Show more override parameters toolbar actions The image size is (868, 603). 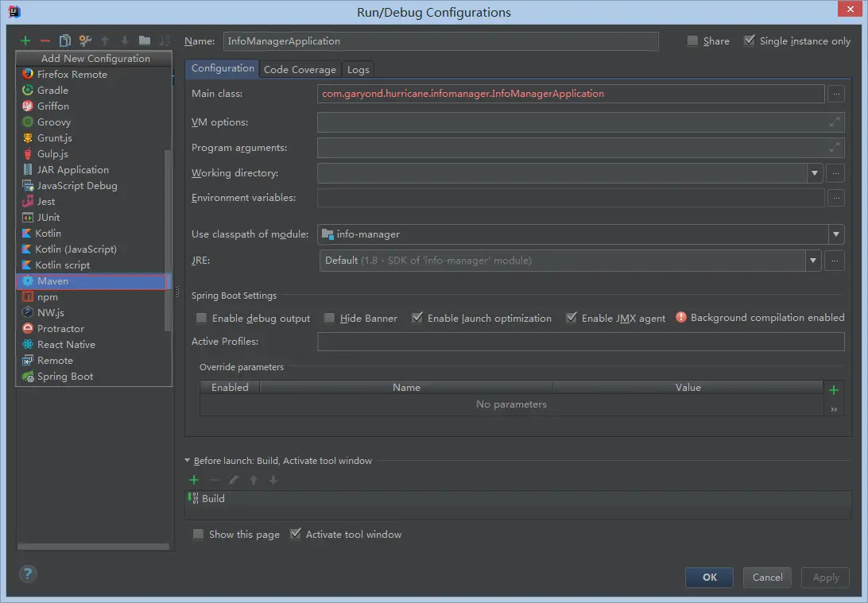834,410
